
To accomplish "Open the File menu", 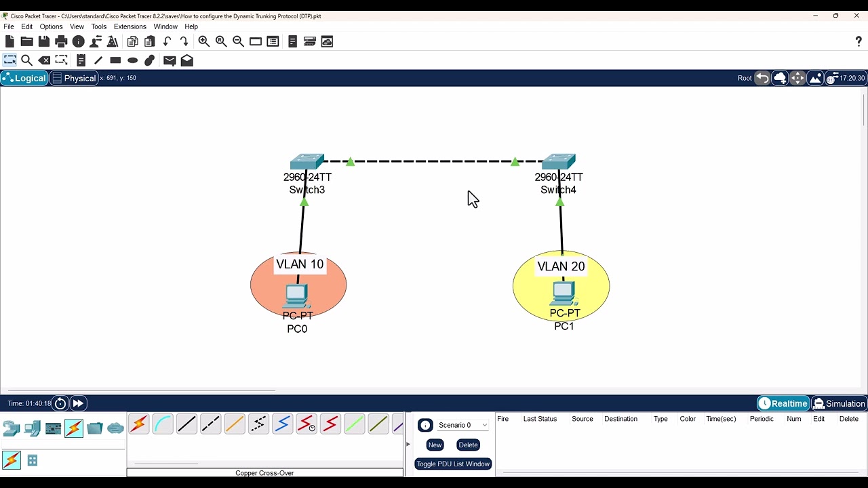I will tap(9, 26).
